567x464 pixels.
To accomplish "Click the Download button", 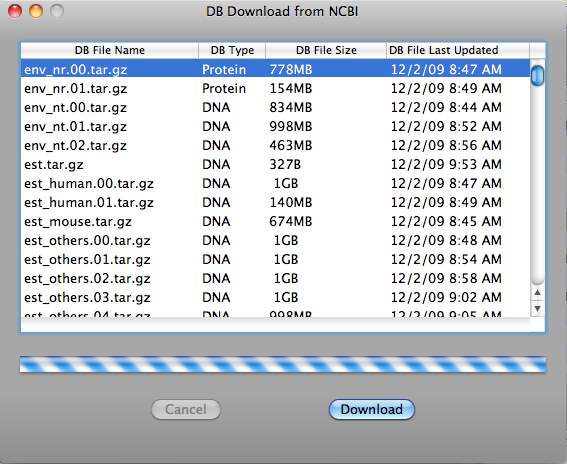I will pyautogui.click(x=372, y=409).
